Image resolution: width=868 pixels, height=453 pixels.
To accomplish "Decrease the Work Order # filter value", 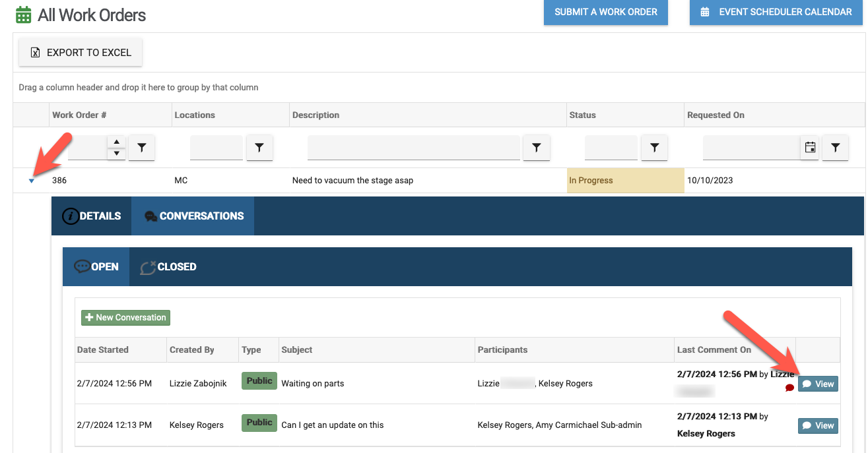I will point(116,154).
